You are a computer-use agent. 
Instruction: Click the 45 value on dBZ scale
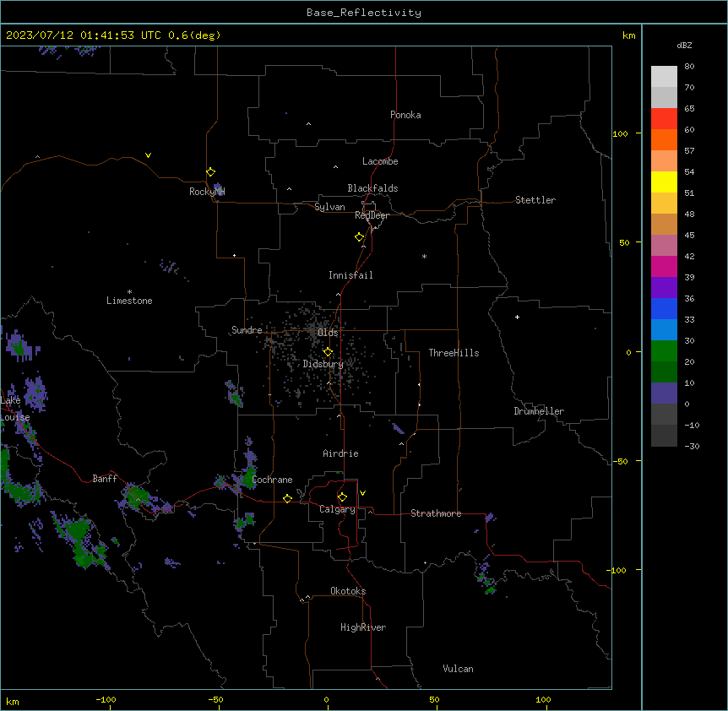pyautogui.click(x=689, y=236)
